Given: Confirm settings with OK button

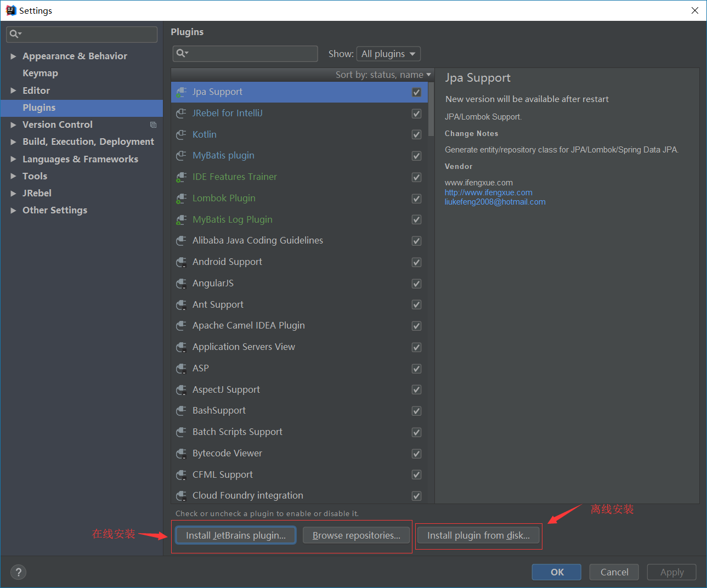Looking at the screenshot, I should coord(557,572).
